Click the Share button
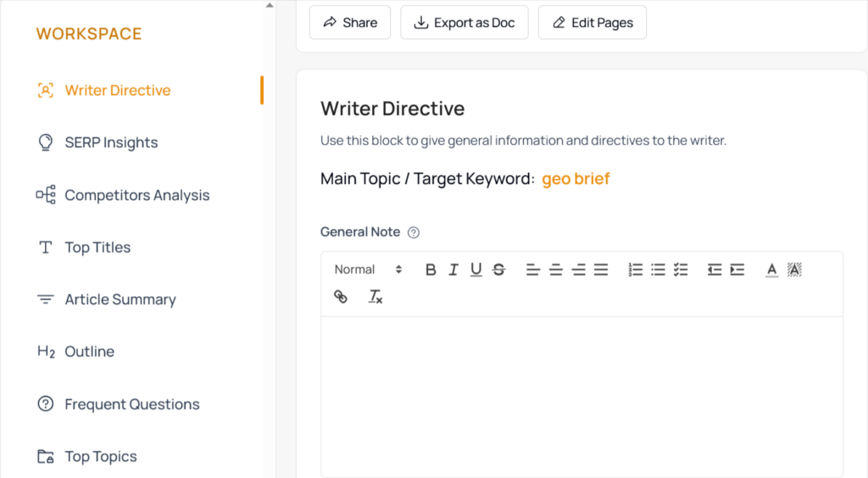 tap(350, 23)
